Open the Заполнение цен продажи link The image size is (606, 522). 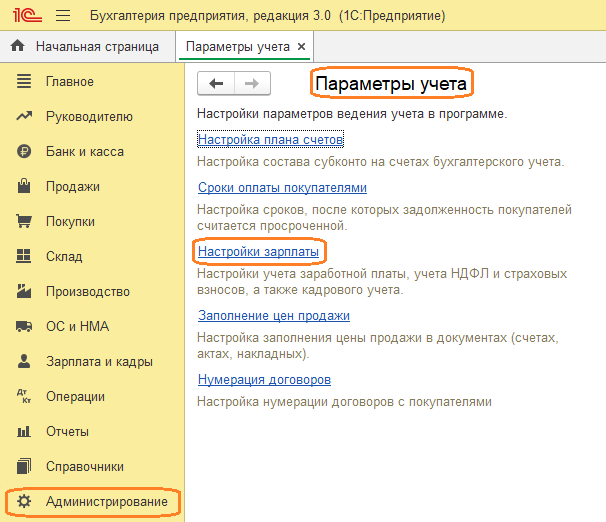(273, 316)
